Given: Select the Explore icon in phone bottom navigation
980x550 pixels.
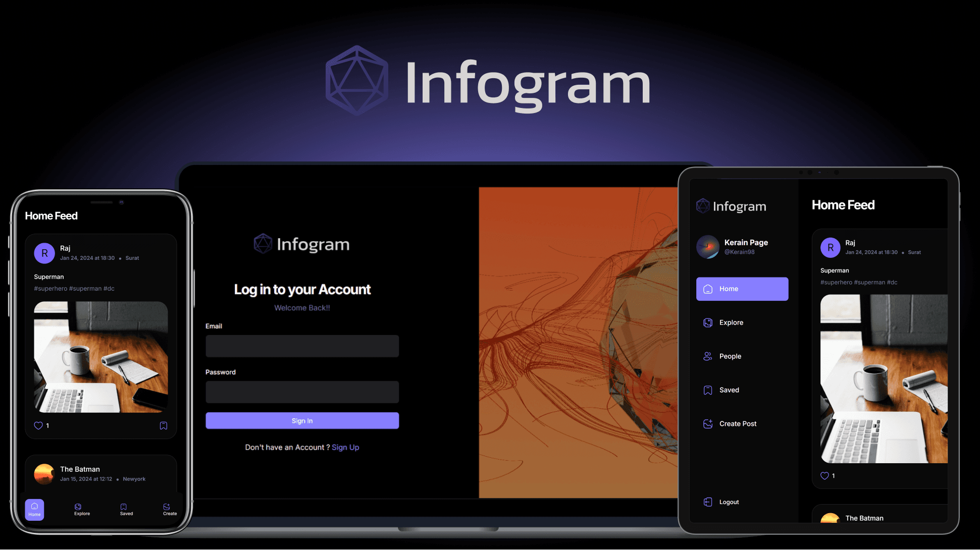Looking at the screenshot, I should tap(81, 509).
